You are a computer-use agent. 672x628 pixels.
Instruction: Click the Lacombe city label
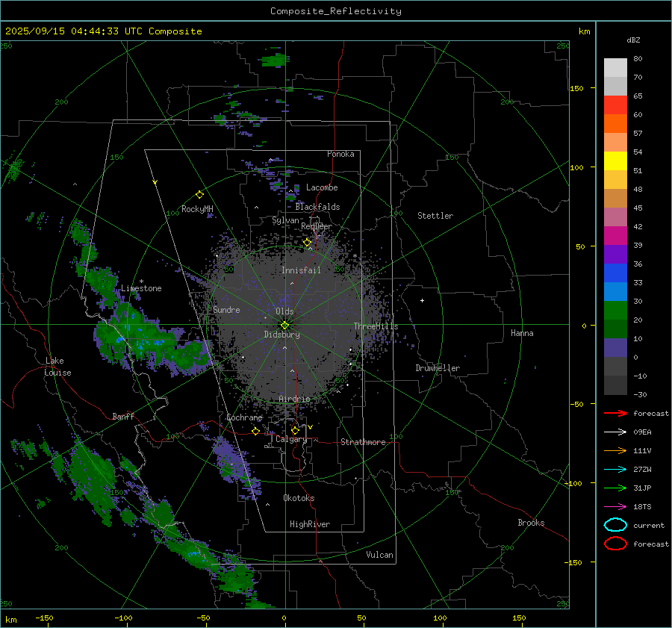coord(322,187)
